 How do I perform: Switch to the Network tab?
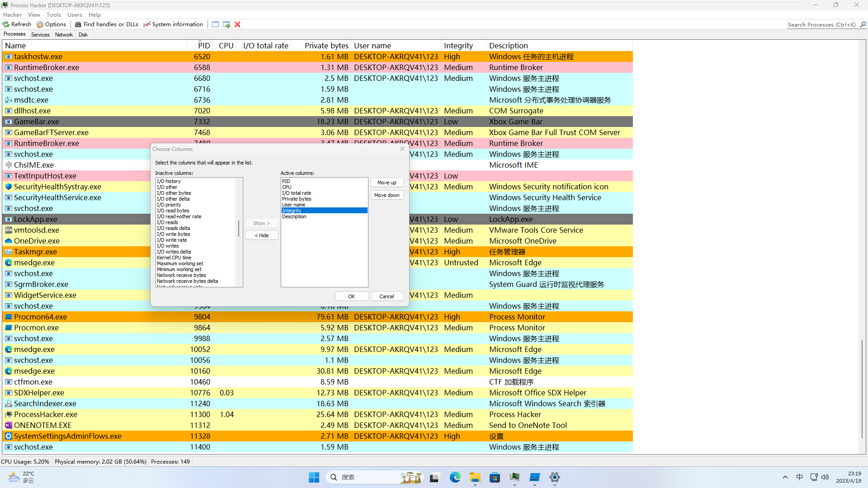pos(64,35)
